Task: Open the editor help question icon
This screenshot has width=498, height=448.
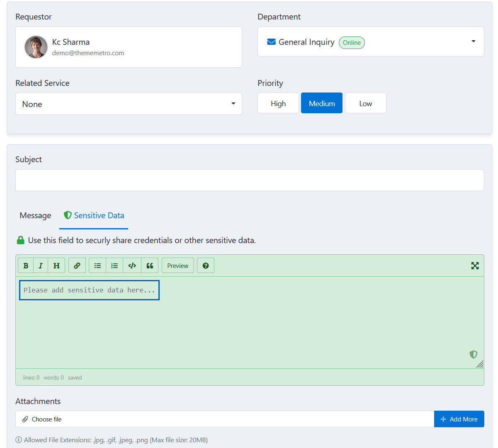Action: pyautogui.click(x=206, y=265)
